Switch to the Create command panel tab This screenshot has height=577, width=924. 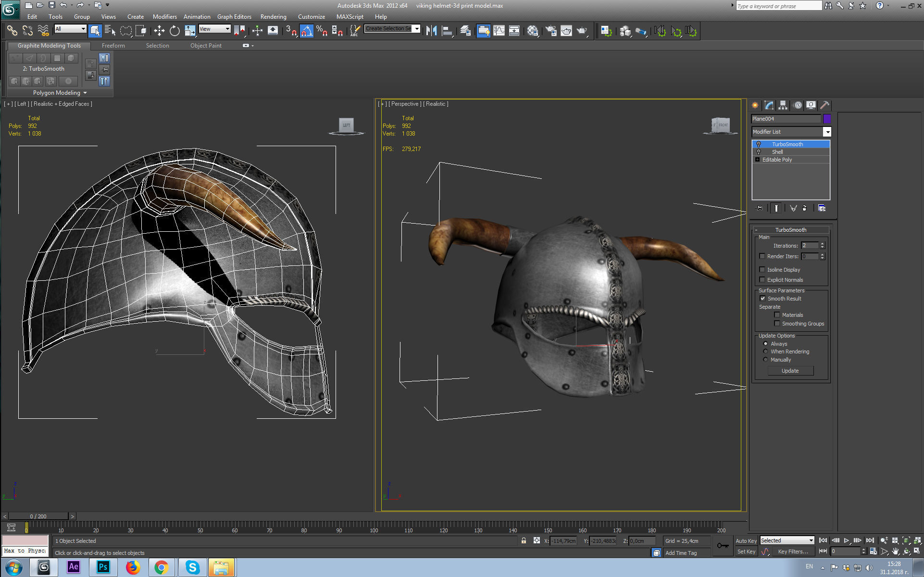pyautogui.click(x=755, y=105)
